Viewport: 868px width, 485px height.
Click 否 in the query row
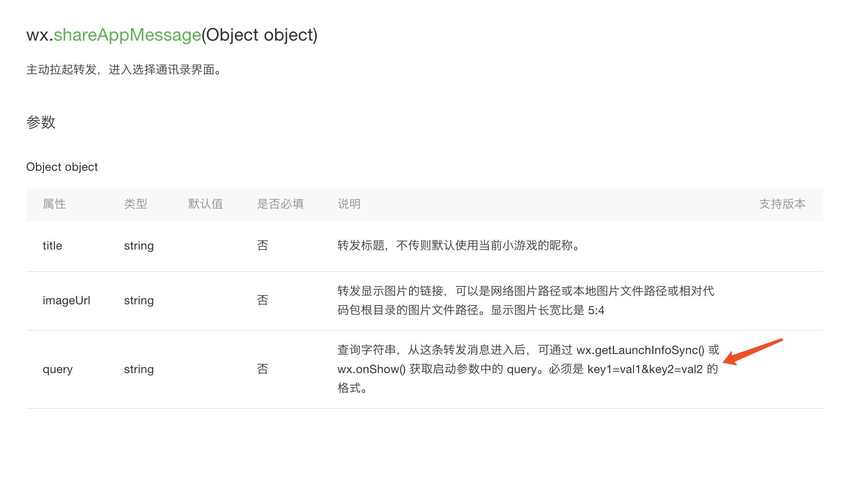[x=263, y=369]
